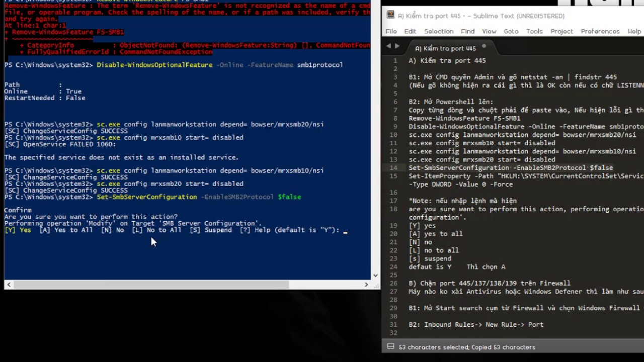Click the Sublime Text title bar app icon
The height and width of the screenshot is (362, 644).
390,16
